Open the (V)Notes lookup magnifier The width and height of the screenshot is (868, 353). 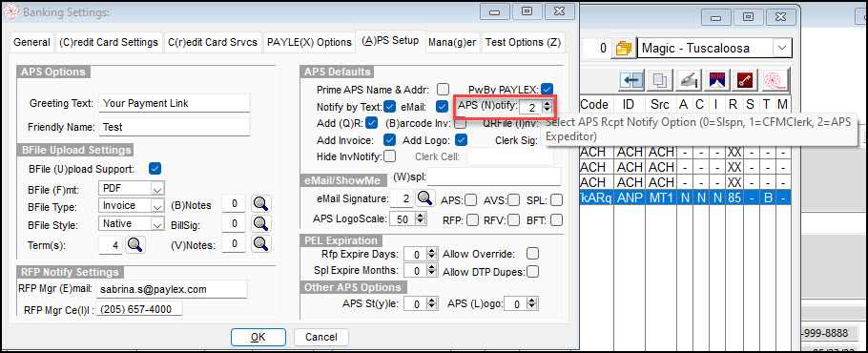pos(260,243)
